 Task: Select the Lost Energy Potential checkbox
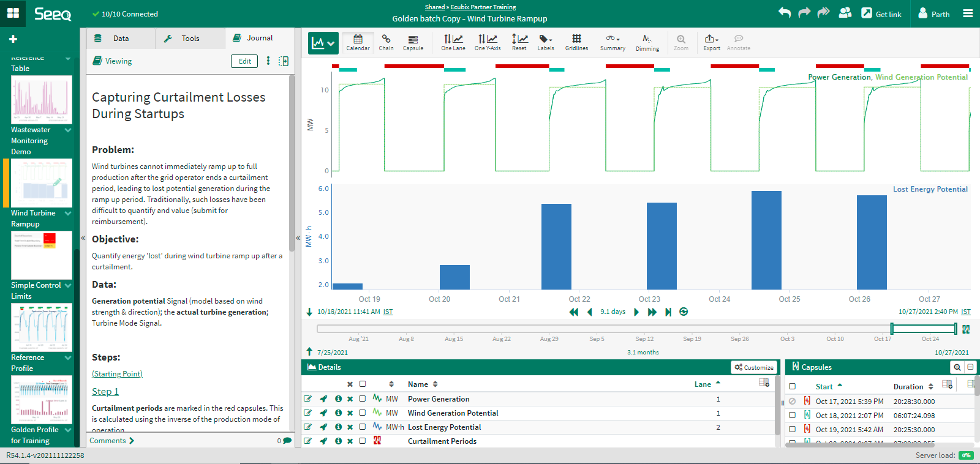363,427
